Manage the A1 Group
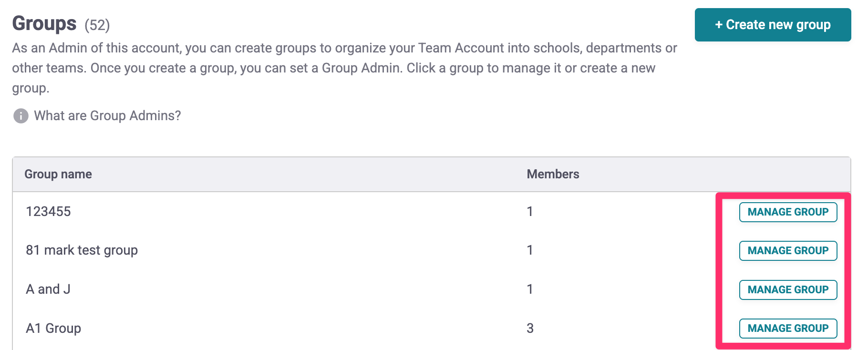 pyautogui.click(x=787, y=329)
